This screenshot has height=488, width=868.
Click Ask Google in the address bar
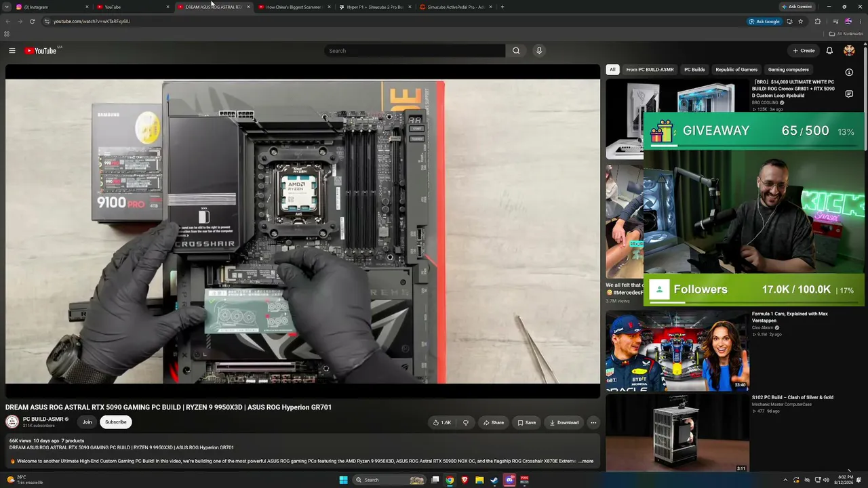pos(764,21)
